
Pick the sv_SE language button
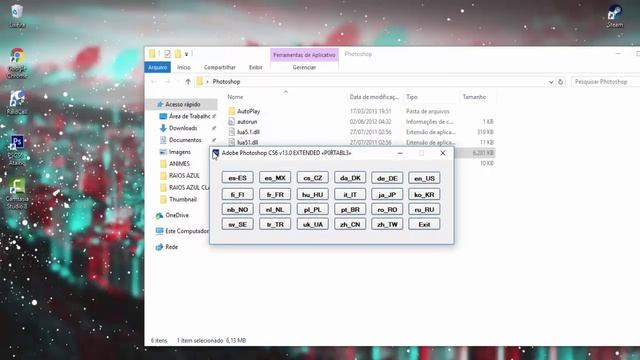[x=238, y=224]
